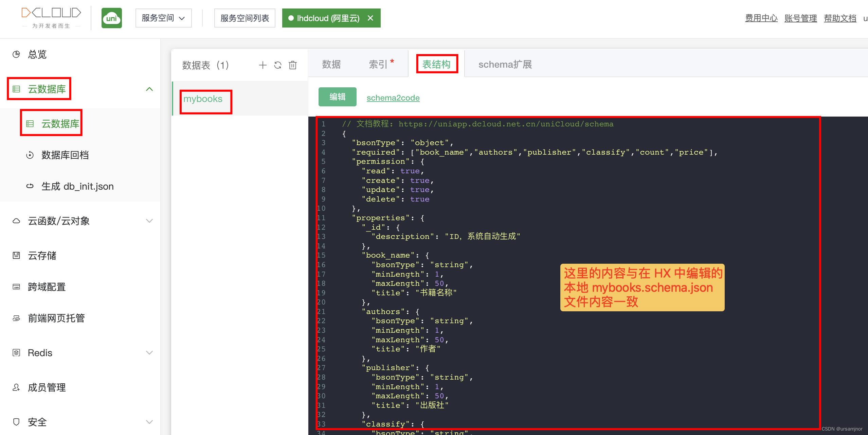The image size is (868, 435).
Task: Click the 生成 db_init.json icon
Action: (x=30, y=186)
